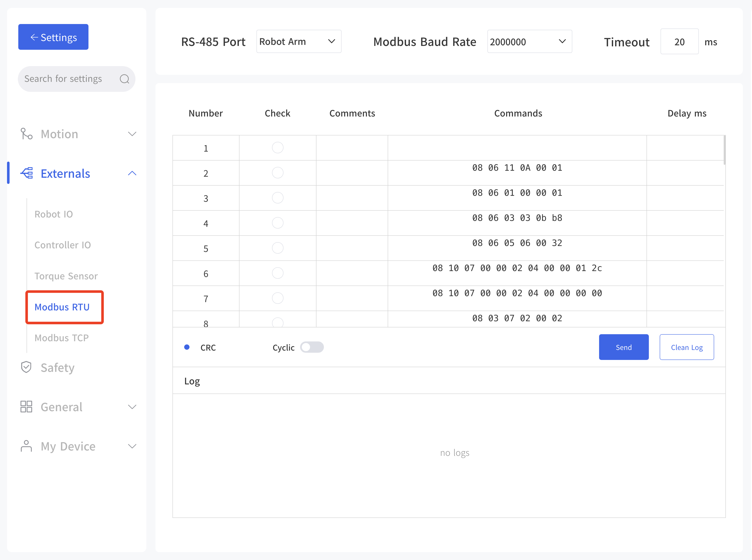Screen dimensions: 752x560
Task: Clear the log with Clean Log
Action: pos(686,347)
